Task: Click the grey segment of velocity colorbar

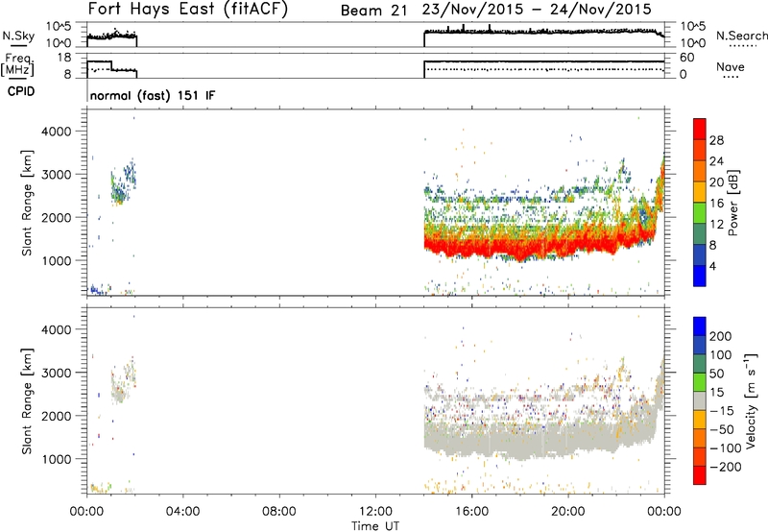Action: [700, 400]
